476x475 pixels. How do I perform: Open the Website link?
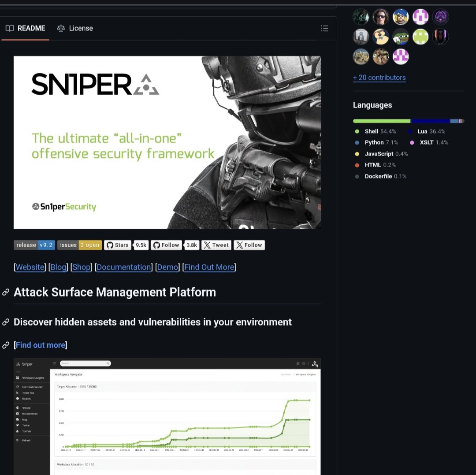point(30,267)
